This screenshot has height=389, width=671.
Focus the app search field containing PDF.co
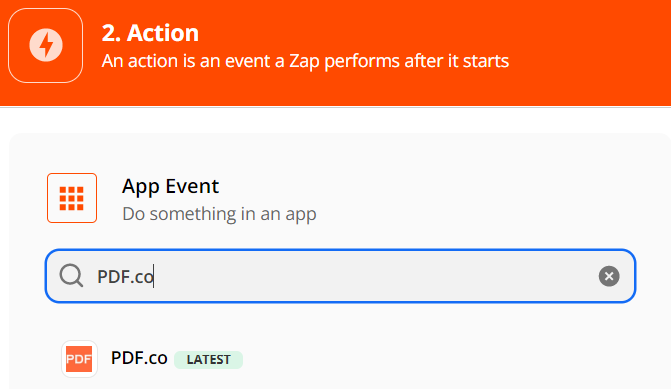pyautogui.click(x=340, y=276)
